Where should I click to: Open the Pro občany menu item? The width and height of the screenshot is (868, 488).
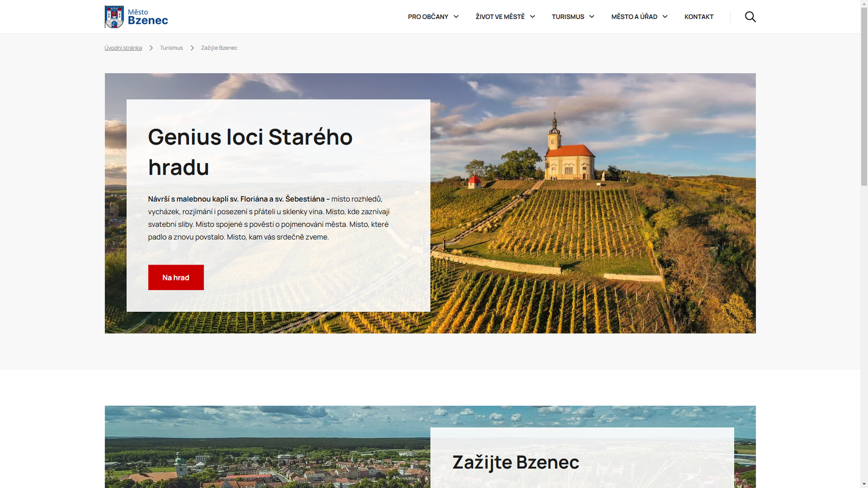(x=428, y=17)
